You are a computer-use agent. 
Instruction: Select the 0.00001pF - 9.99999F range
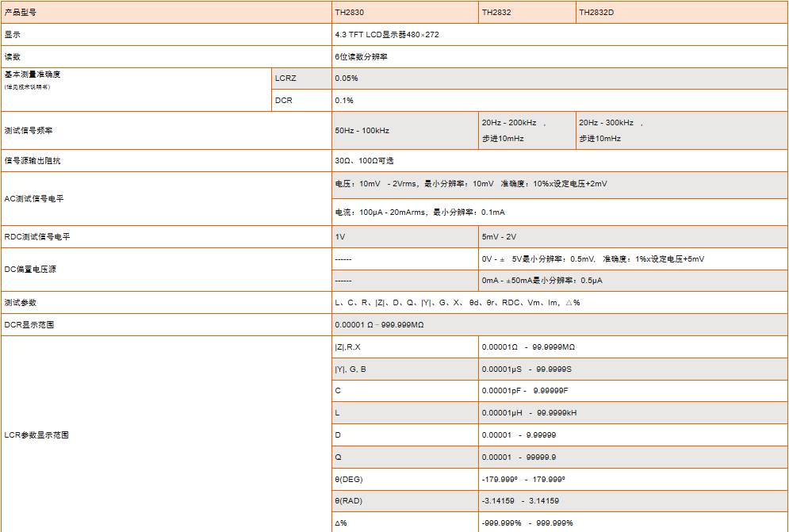(x=633, y=391)
